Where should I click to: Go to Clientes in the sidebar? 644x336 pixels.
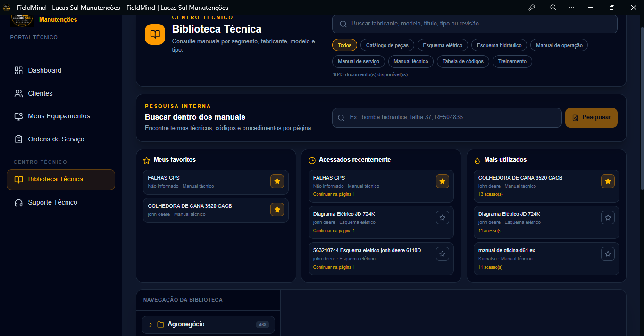pos(60,93)
